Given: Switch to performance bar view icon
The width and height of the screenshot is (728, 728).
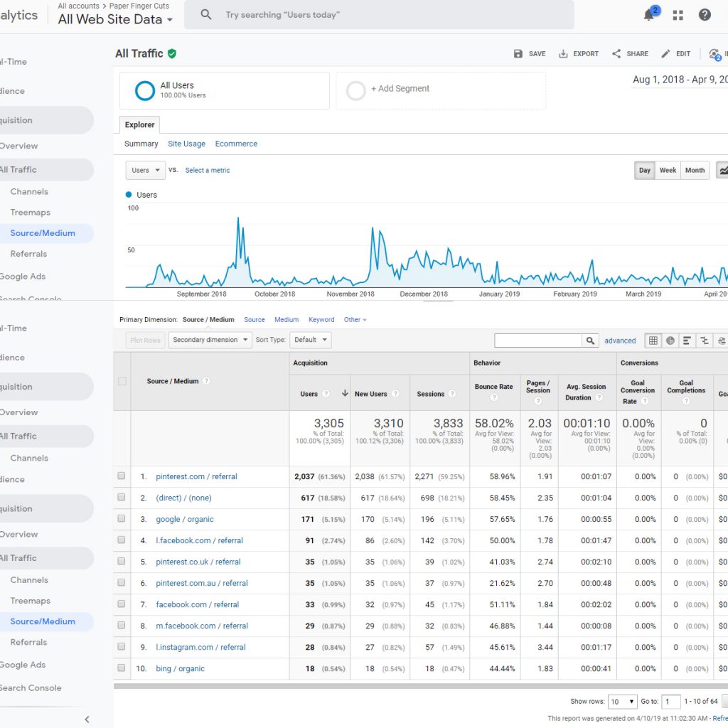Looking at the screenshot, I should (x=687, y=341).
